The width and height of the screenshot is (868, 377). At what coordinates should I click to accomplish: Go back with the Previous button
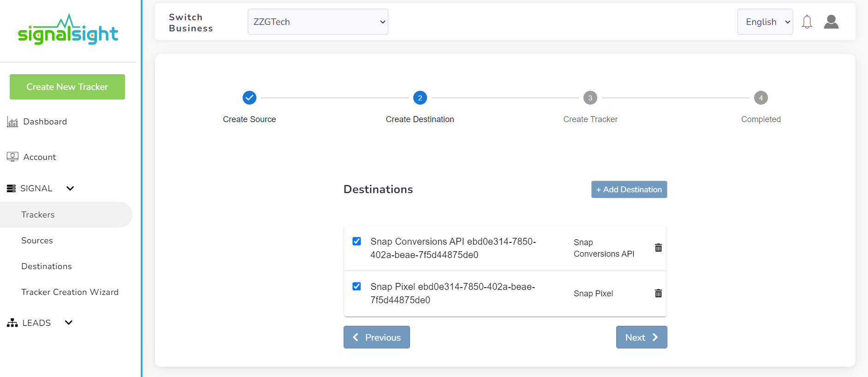pyautogui.click(x=376, y=337)
